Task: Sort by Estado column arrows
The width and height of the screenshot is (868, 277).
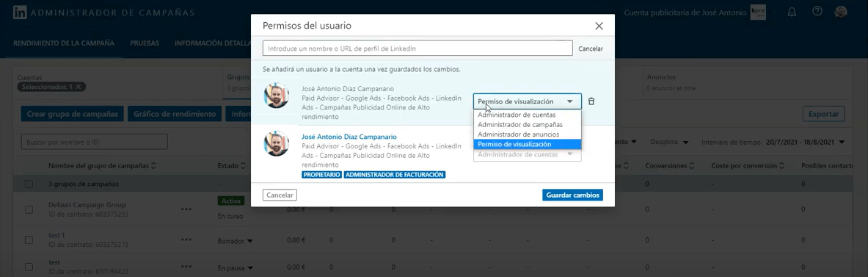Action: tap(242, 165)
